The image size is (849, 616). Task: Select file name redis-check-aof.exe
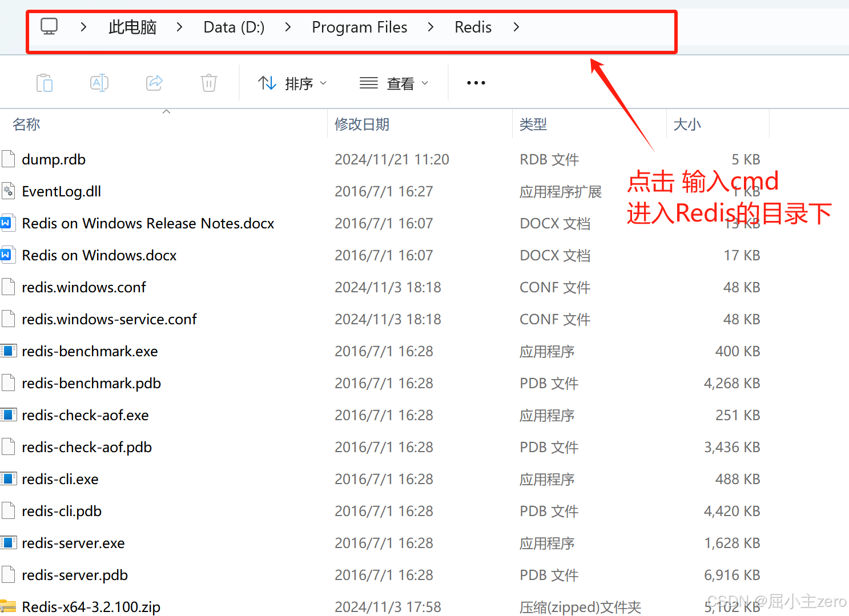click(85, 415)
